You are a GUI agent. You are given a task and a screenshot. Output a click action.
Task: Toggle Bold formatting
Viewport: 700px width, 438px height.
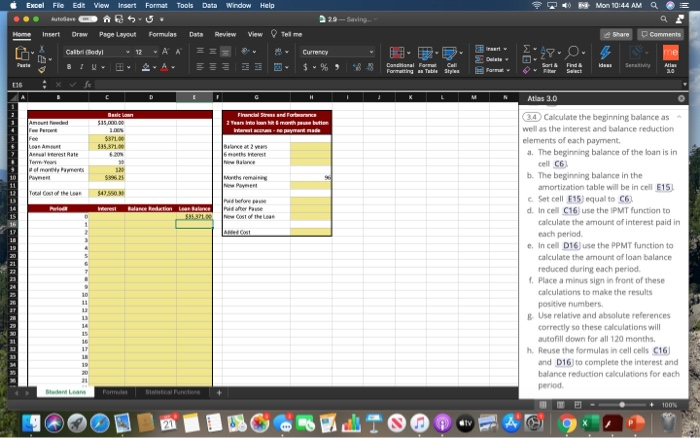[x=69, y=67]
